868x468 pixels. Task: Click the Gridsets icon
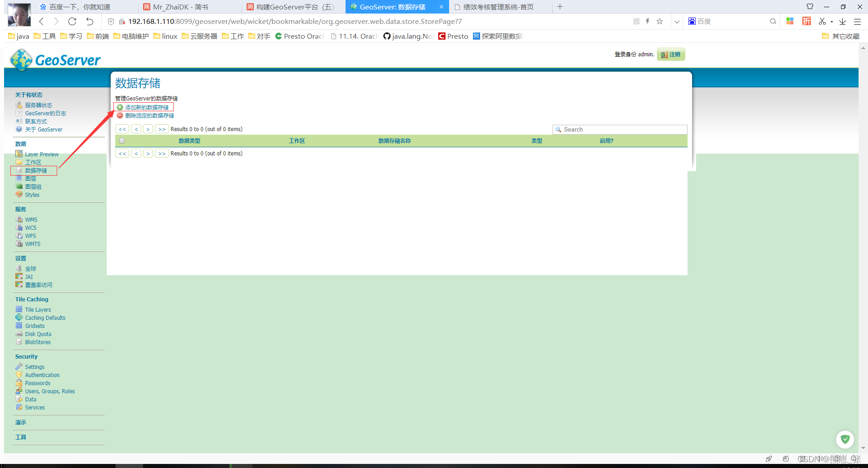pyautogui.click(x=19, y=326)
